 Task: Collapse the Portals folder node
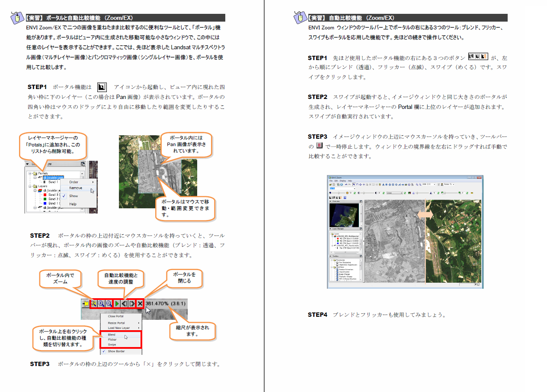tap(31, 173)
